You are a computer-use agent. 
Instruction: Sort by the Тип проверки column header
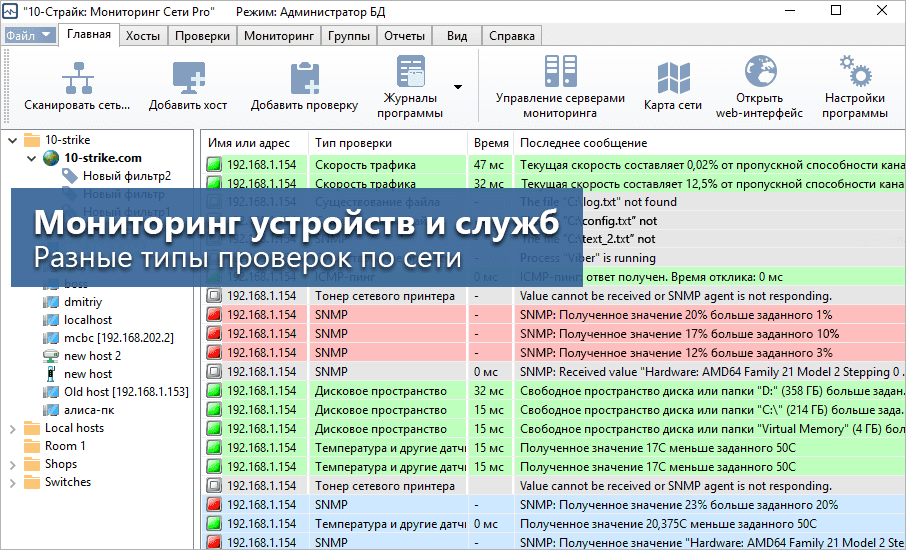(353, 143)
